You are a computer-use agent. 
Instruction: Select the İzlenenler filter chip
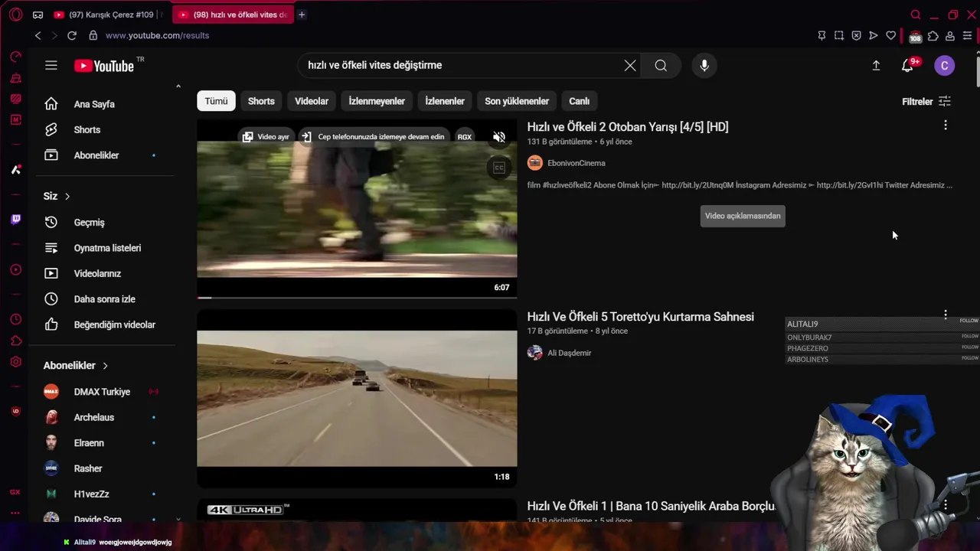click(445, 101)
